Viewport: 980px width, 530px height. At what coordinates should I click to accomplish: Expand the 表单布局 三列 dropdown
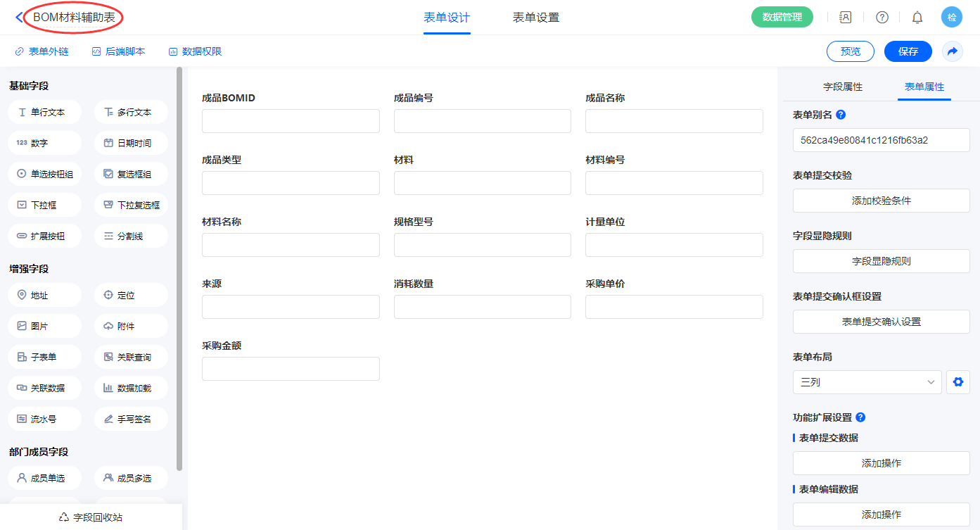click(x=866, y=382)
